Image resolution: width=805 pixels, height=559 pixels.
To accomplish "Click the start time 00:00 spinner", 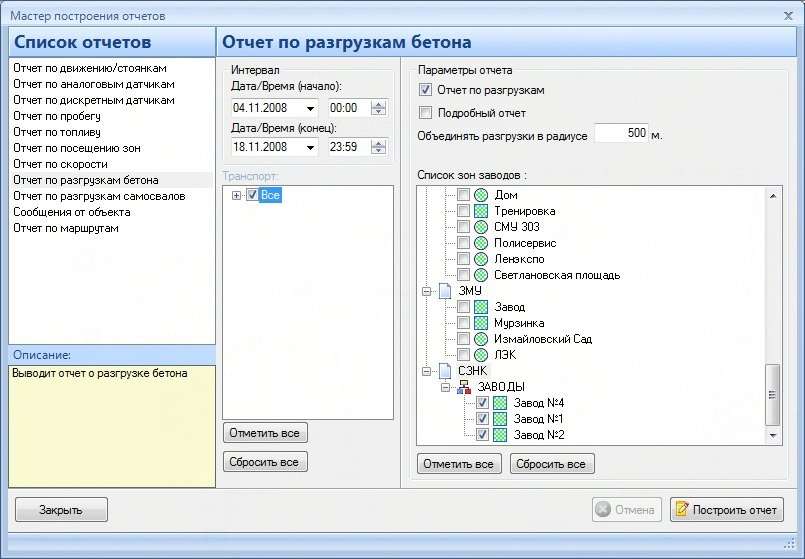I will tap(378, 108).
